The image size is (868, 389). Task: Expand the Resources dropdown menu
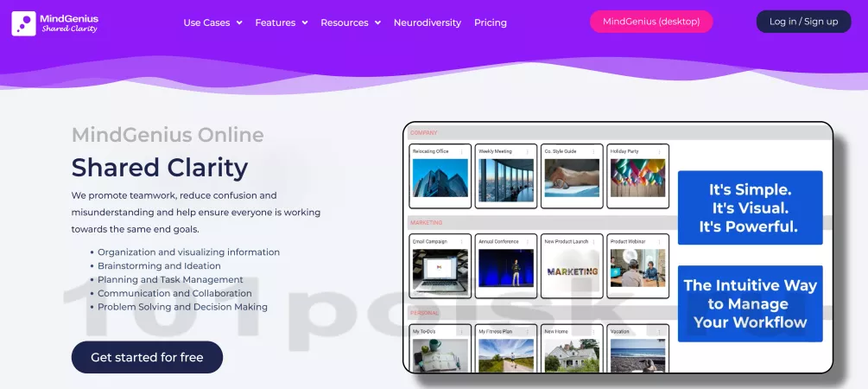(x=350, y=22)
